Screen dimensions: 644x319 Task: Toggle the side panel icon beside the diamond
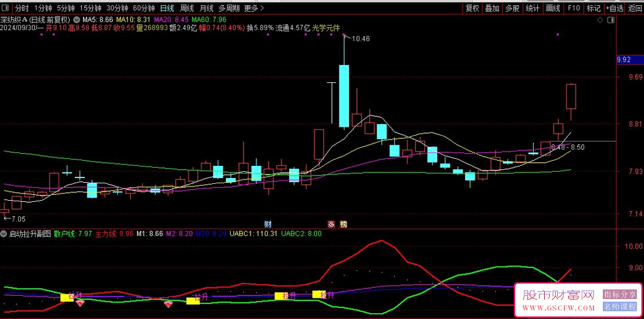pyautogui.click(x=611, y=20)
